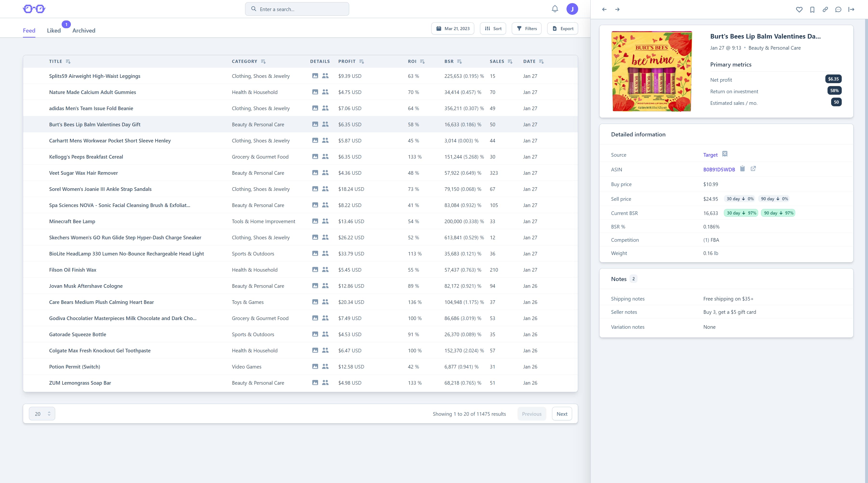
Task: View image icon for Potion Permit (Switch) row
Action: click(x=315, y=366)
